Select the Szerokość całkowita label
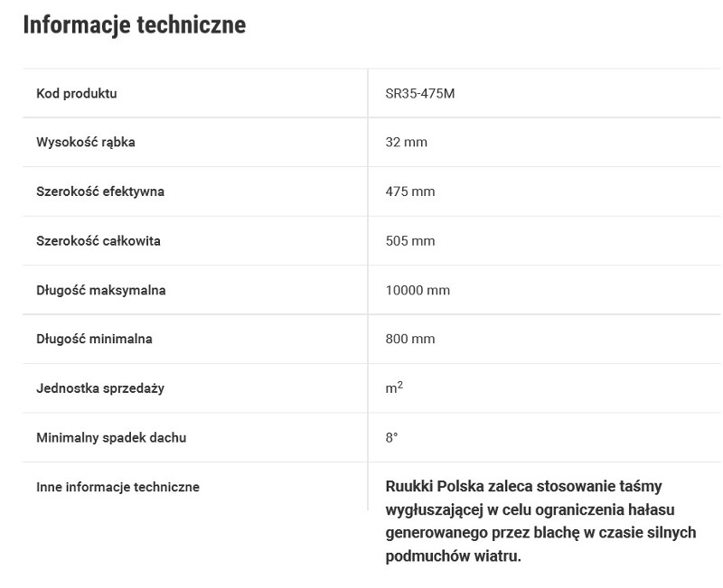Viewport: 723px width, 588px height. point(99,240)
